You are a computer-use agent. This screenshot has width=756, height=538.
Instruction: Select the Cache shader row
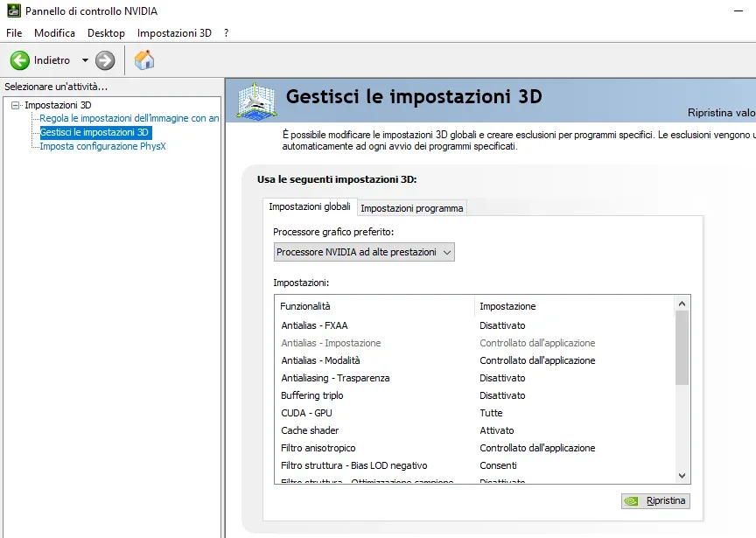(474, 430)
